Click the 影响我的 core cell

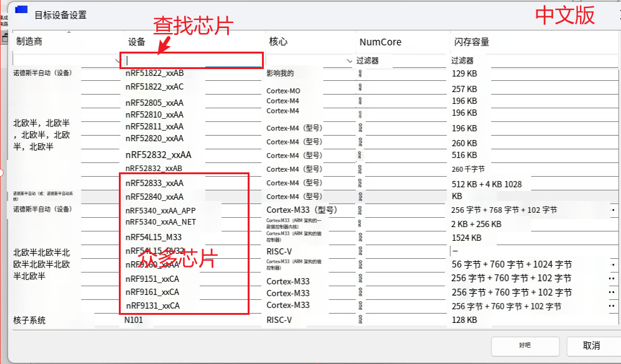click(x=280, y=73)
